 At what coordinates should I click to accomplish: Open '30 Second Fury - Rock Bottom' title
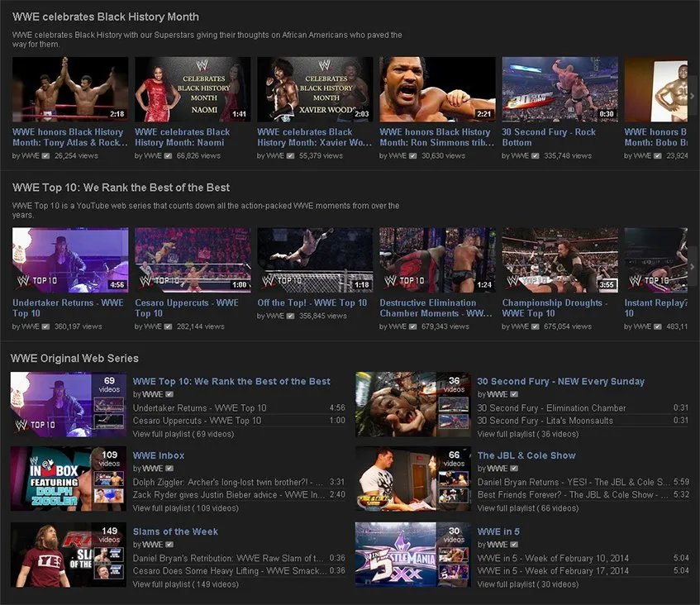pos(549,137)
